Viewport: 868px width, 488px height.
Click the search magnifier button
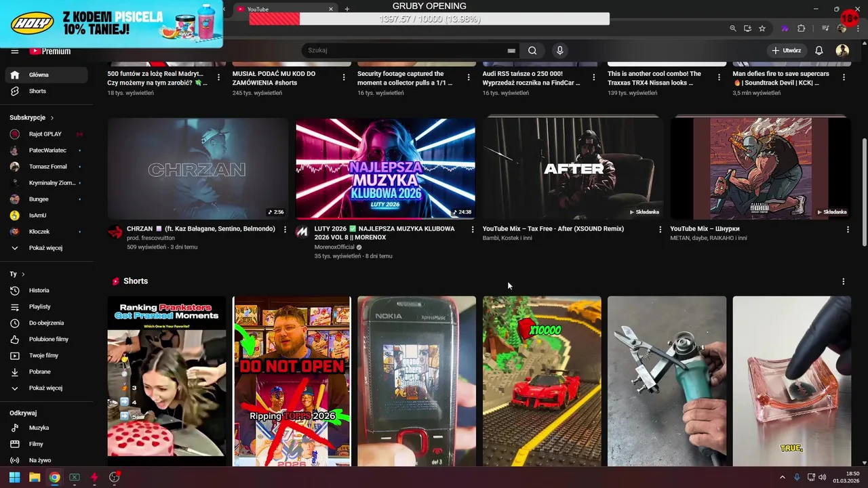tap(532, 50)
